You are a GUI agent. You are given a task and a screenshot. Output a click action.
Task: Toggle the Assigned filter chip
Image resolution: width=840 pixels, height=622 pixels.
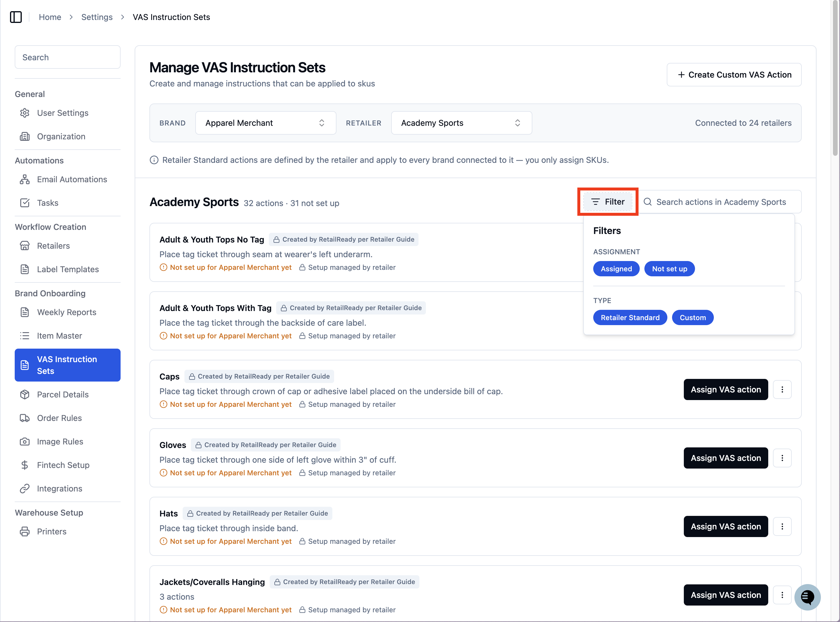pos(616,269)
